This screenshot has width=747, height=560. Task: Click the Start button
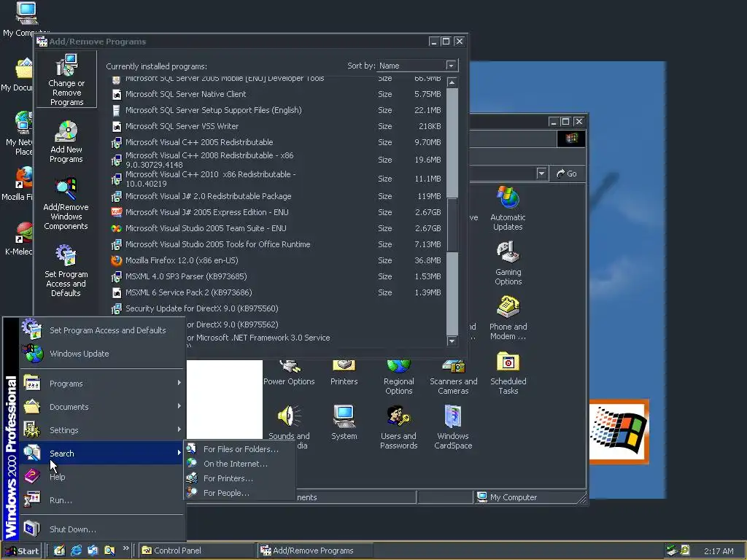coord(22,551)
